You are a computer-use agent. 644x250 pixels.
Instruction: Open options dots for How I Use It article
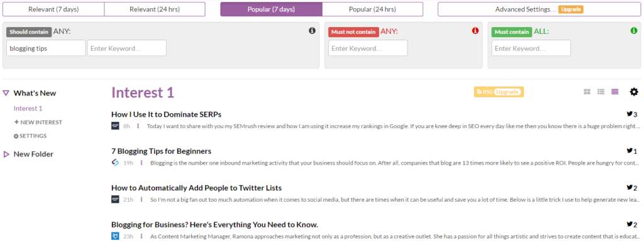[x=138, y=126]
